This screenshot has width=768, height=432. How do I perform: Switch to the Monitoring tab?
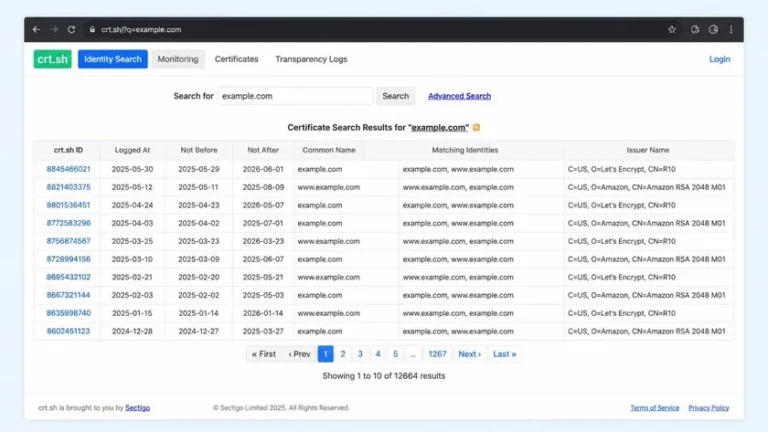coord(178,59)
